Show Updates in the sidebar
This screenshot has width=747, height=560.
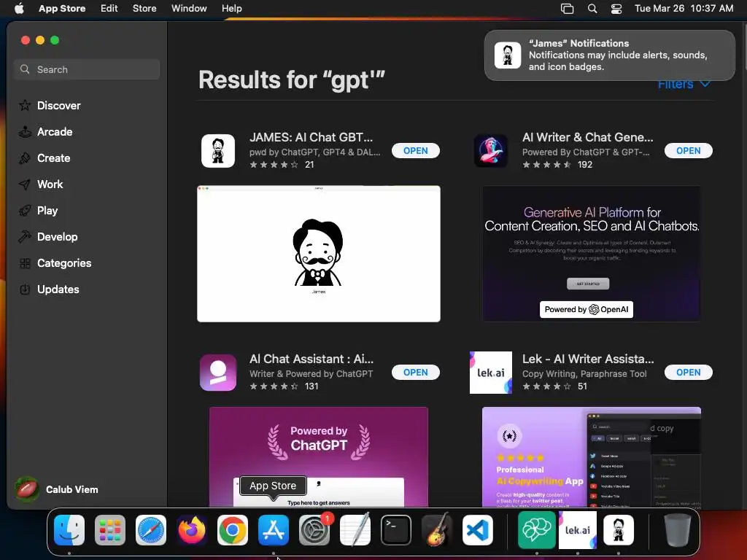click(x=49, y=289)
